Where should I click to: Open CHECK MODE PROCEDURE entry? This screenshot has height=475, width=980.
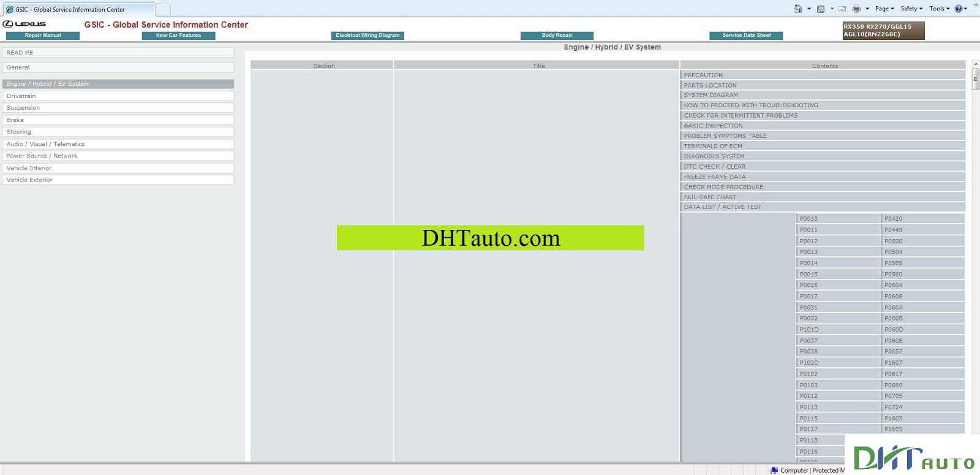coord(823,187)
